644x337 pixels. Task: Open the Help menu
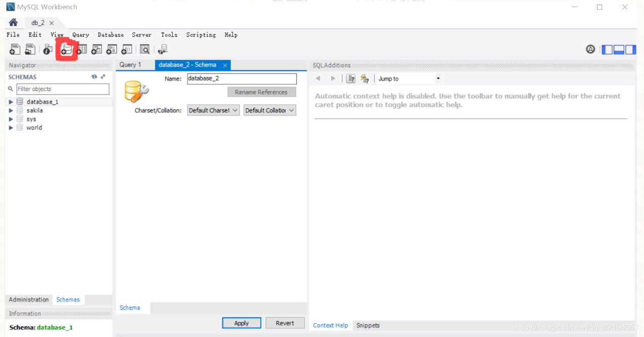(231, 35)
